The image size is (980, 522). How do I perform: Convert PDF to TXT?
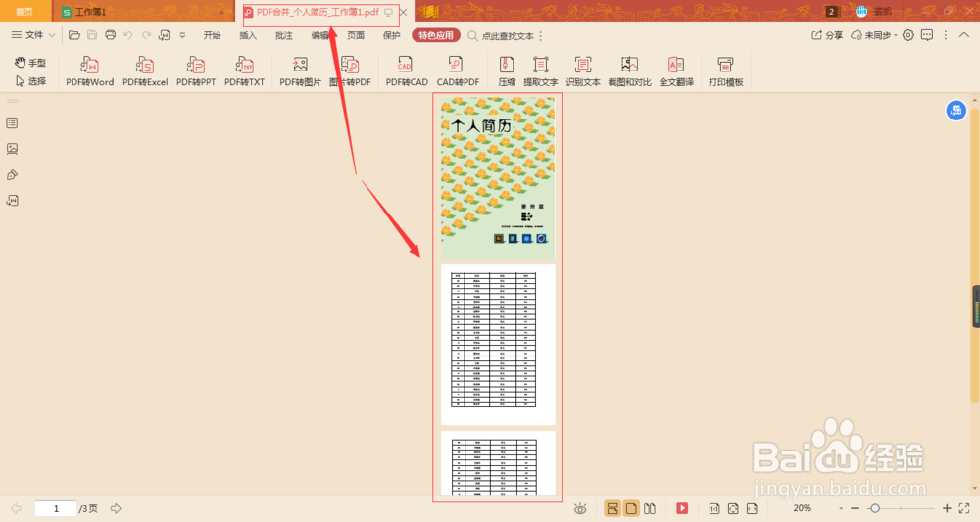pos(244,71)
